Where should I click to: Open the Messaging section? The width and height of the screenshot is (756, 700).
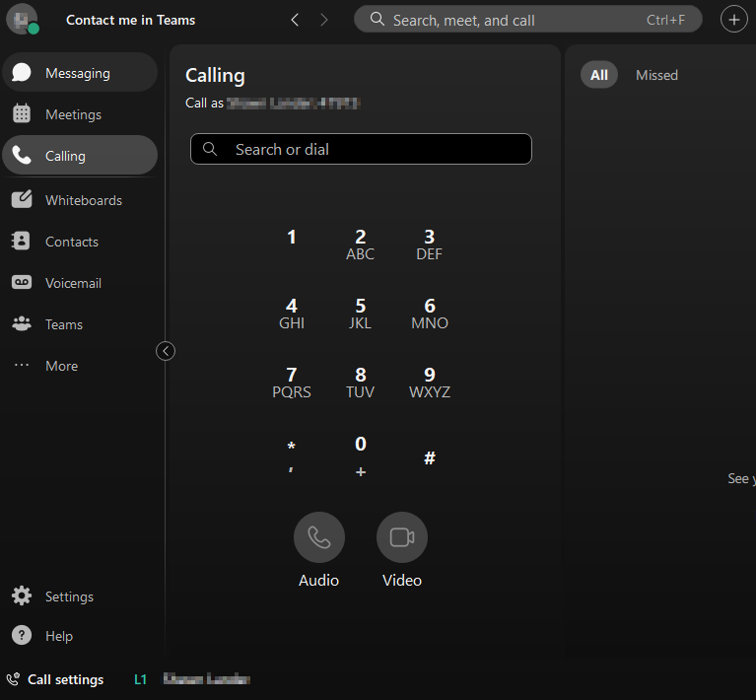click(x=79, y=73)
